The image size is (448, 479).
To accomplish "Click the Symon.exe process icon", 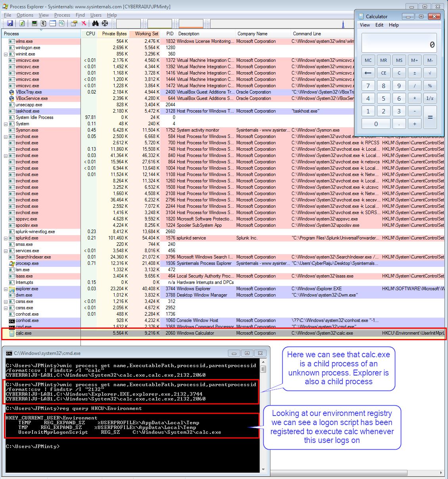I will [11, 130].
